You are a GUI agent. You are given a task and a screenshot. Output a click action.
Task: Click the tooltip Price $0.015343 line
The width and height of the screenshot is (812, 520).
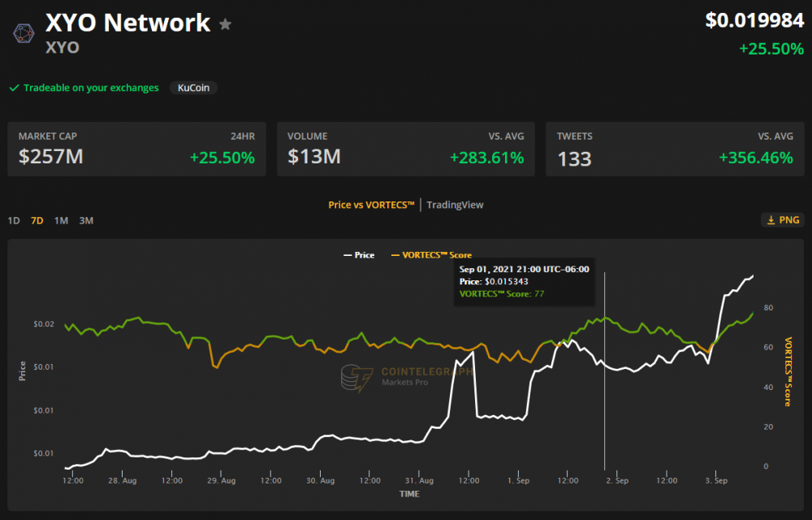494,282
